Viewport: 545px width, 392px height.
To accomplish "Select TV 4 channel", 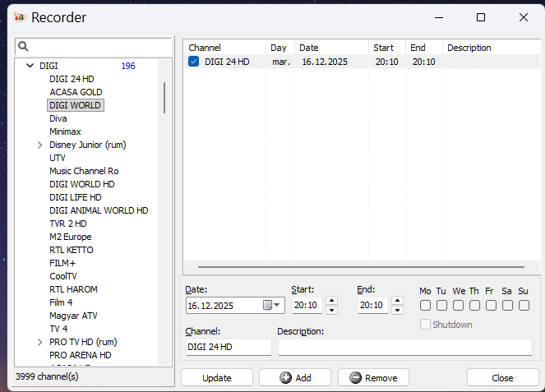I will pos(58,329).
